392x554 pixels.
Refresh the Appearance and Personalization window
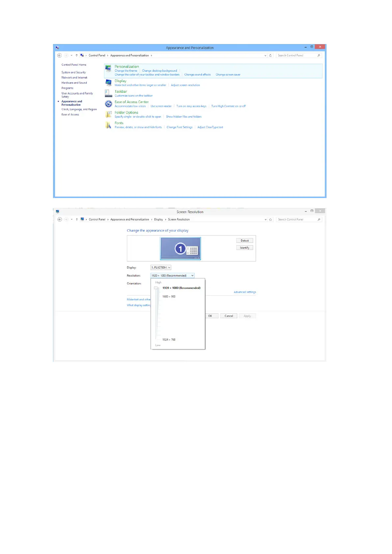[x=271, y=56]
